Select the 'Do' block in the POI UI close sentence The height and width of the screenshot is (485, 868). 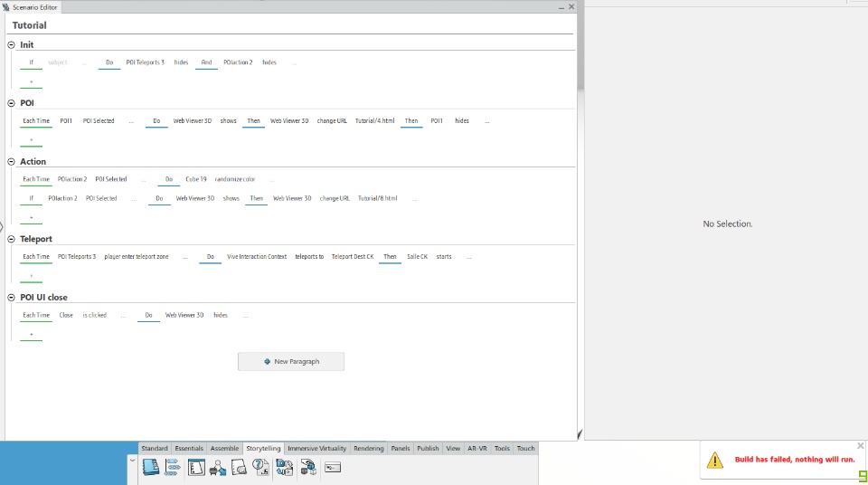[148, 316]
